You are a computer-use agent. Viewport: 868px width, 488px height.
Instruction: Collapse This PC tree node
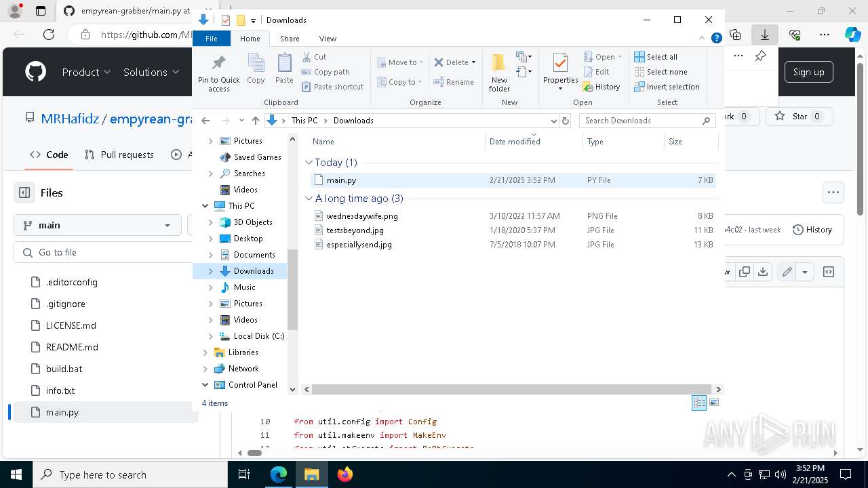[x=205, y=206]
